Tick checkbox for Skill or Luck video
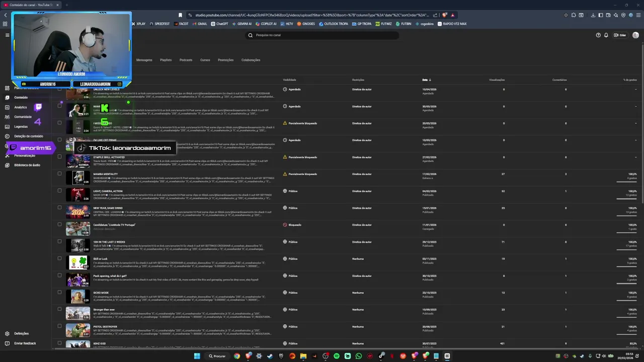Screen dimensions: 644x362 pos(59,258)
